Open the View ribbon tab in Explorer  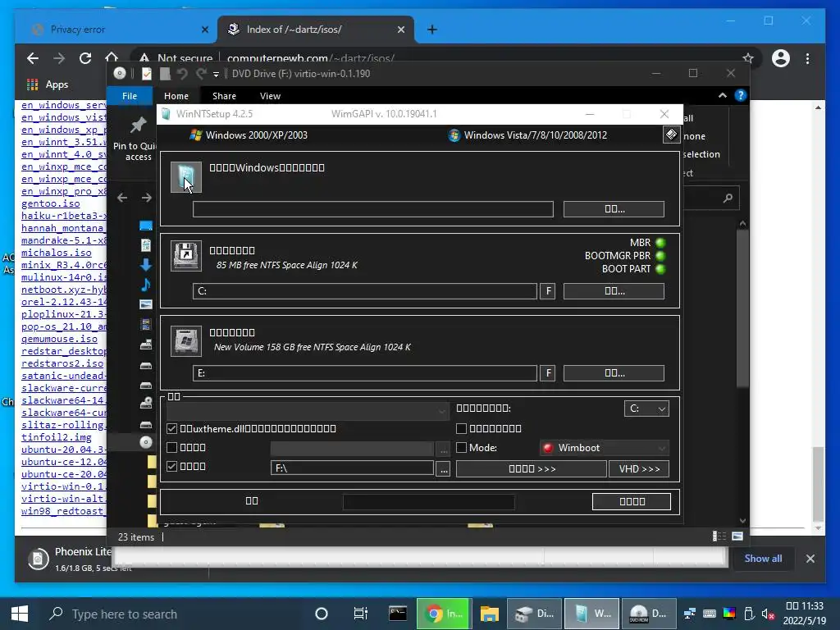[x=270, y=96]
